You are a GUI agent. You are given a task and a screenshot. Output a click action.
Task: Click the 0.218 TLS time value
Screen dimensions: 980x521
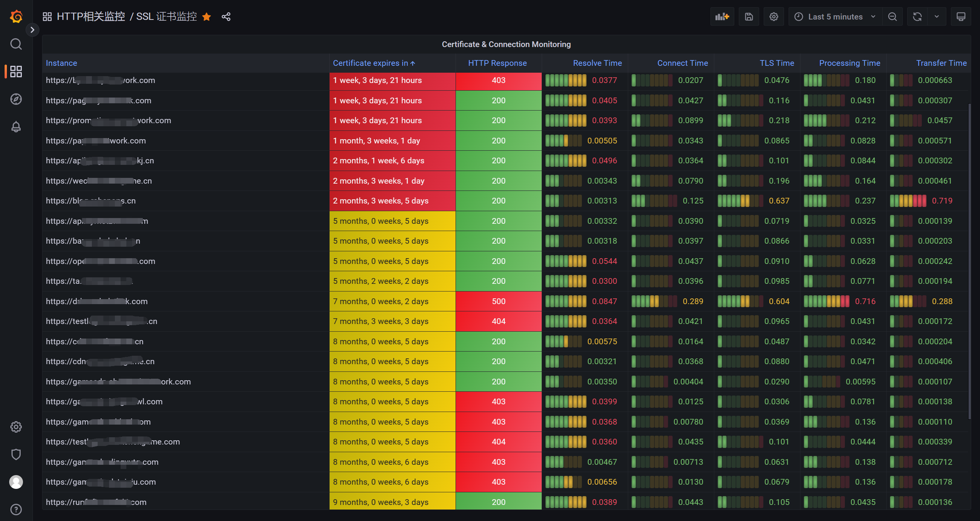pos(779,120)
